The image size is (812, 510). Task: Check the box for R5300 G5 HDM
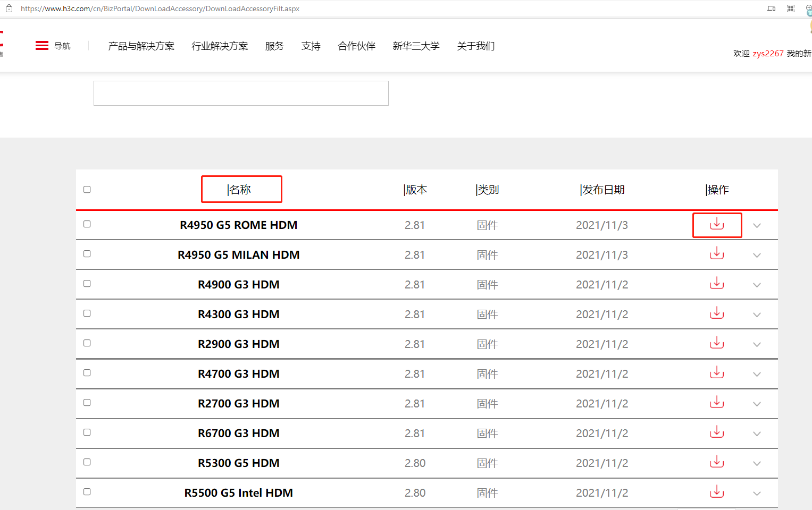[87, 462]
